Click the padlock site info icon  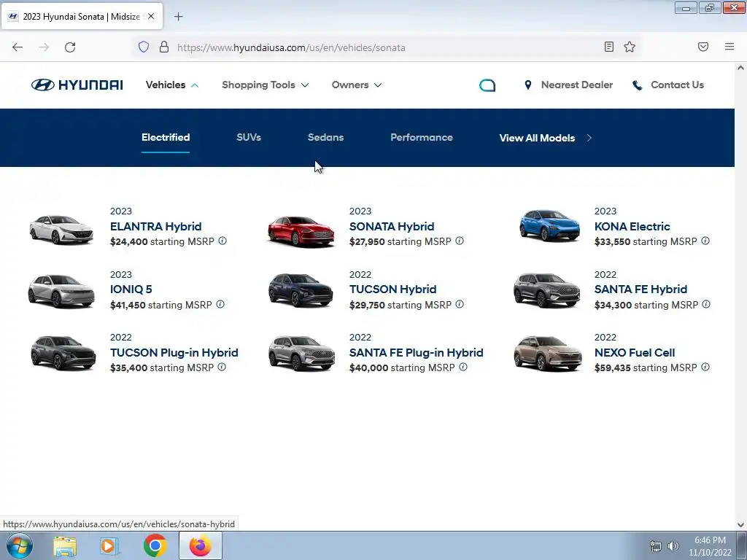164,47
